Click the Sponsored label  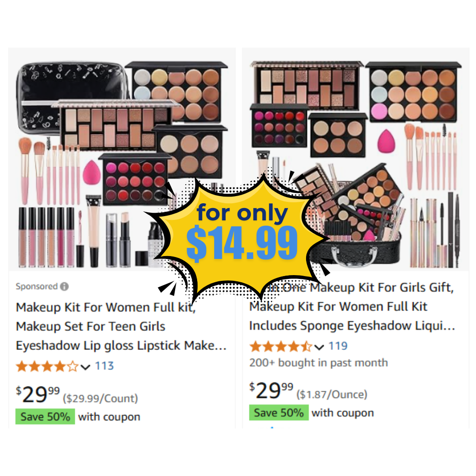[37, 286]
